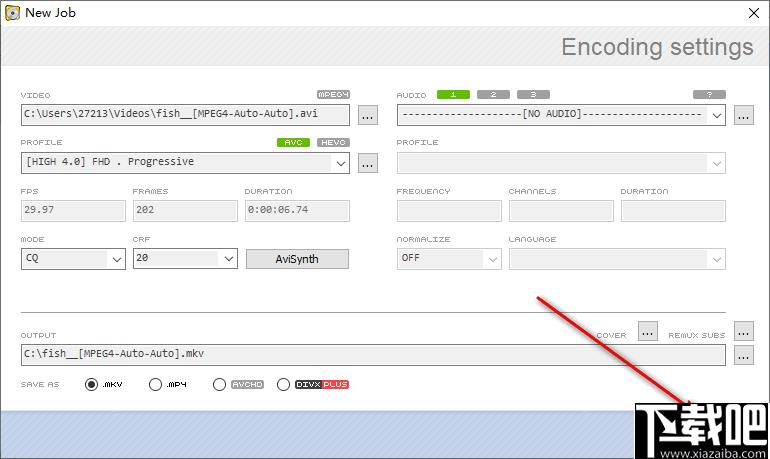Click the FPS value field
Viewport: 770px width, 459px height.
coord(73,211)
